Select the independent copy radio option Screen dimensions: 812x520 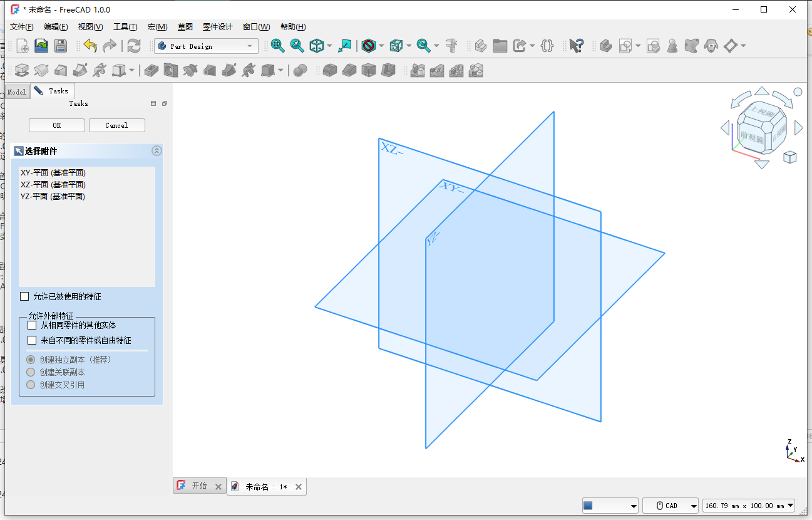tap(31, 360)
